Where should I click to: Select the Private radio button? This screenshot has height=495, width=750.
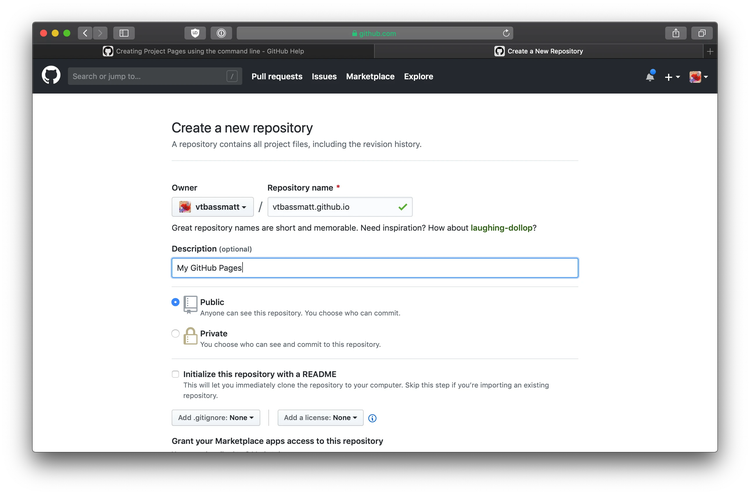176,334
